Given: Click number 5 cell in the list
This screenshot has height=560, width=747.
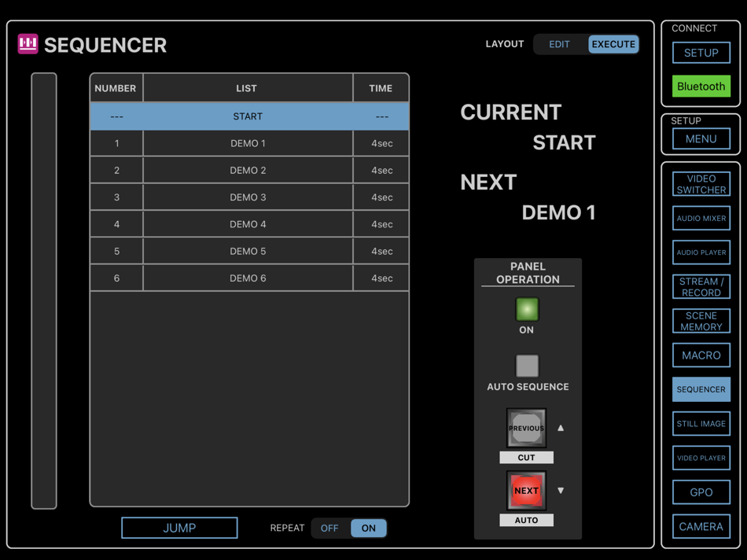Looking at the screenshot, I should 116,251.
